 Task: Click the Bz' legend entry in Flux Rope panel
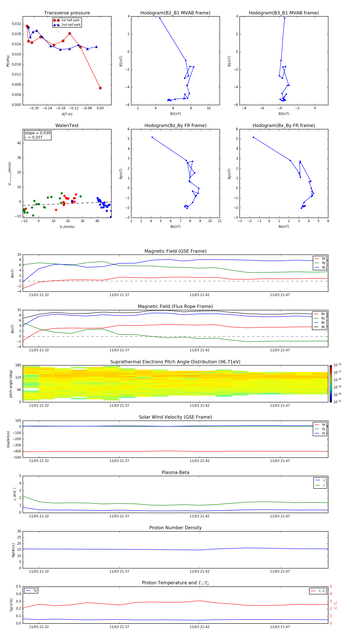click(320, 323)
